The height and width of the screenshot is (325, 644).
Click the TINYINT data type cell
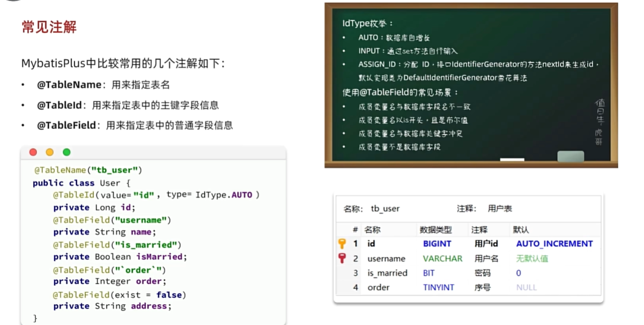click(439, 288)
